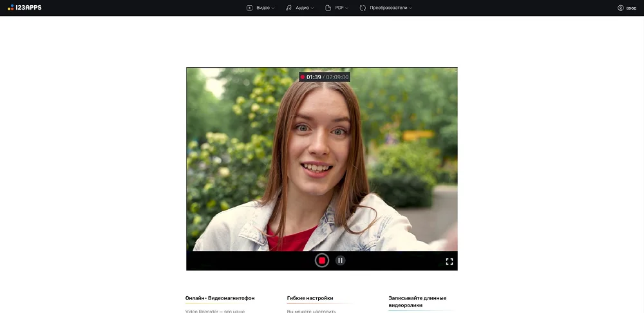Click the converter arrows icon beside Преобразователи

363,8
